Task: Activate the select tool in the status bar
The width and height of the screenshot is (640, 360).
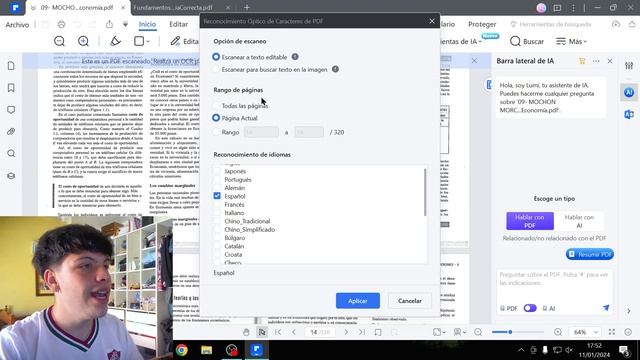Action: click(x=262, y=332)
